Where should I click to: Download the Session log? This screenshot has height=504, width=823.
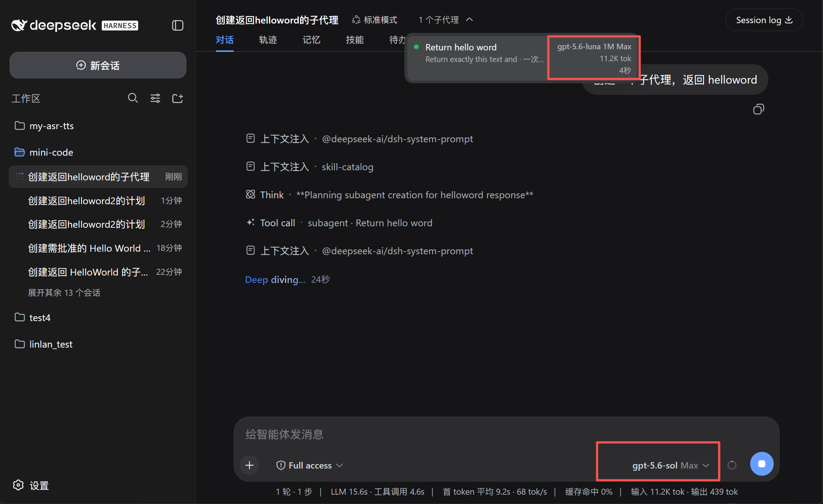pos(764,20)
